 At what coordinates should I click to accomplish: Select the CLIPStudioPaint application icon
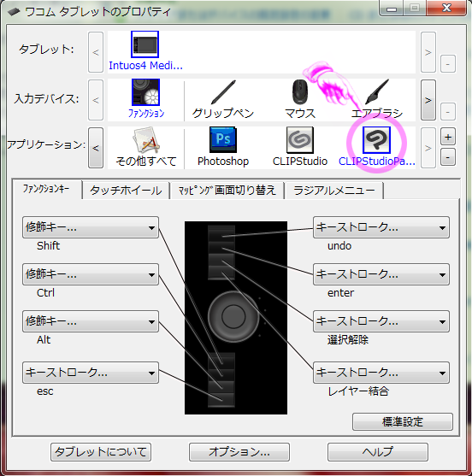tap(376, 140)
